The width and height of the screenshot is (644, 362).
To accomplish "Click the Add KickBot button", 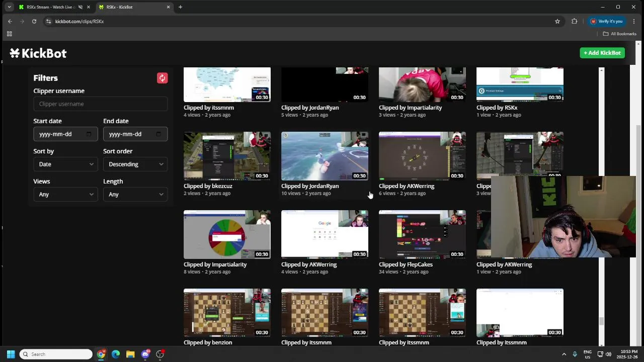I will point(602,53).
